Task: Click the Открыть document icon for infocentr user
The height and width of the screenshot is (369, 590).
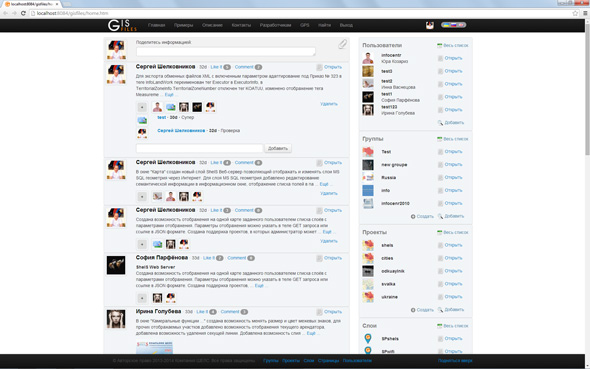Action: click(440, 58)
